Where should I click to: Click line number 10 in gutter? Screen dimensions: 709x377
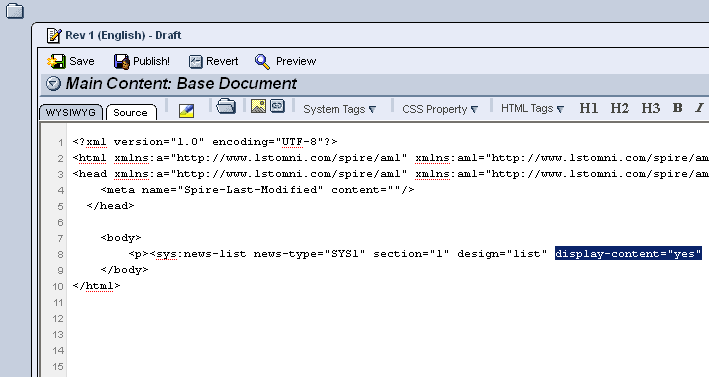pyautogui.click(x=58, y=287)
